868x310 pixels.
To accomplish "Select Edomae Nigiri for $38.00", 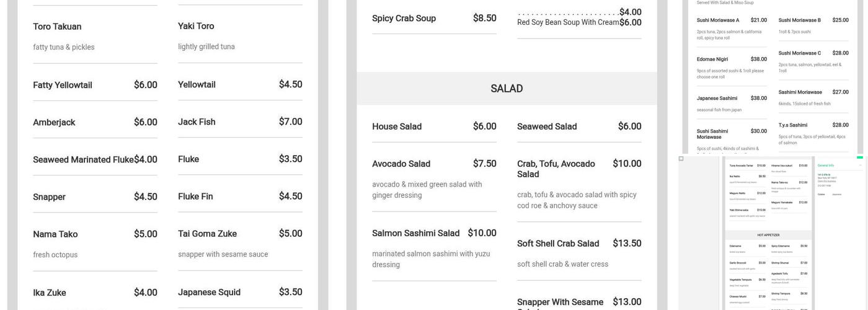I will click(x=712, y=60).
